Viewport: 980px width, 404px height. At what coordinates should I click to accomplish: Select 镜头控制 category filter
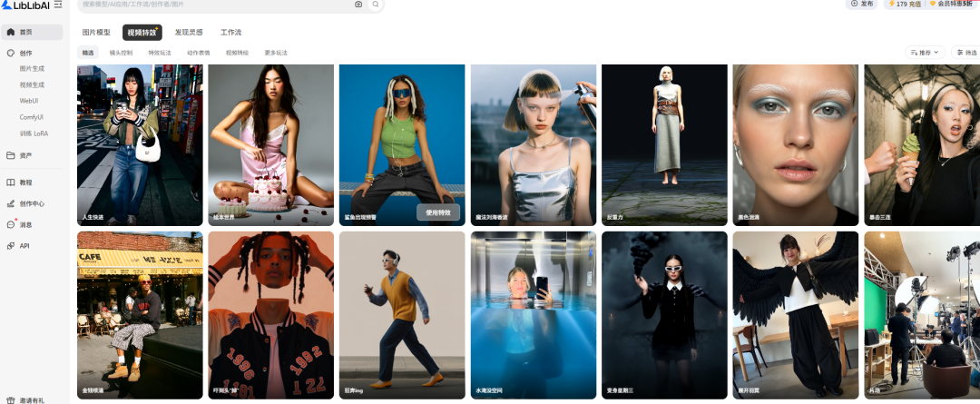121,53
